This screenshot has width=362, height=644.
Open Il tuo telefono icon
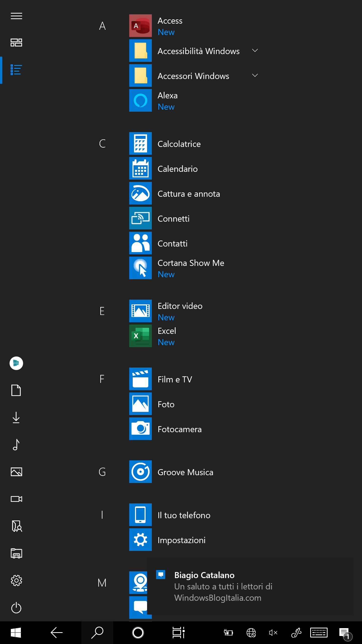point(140,515)
